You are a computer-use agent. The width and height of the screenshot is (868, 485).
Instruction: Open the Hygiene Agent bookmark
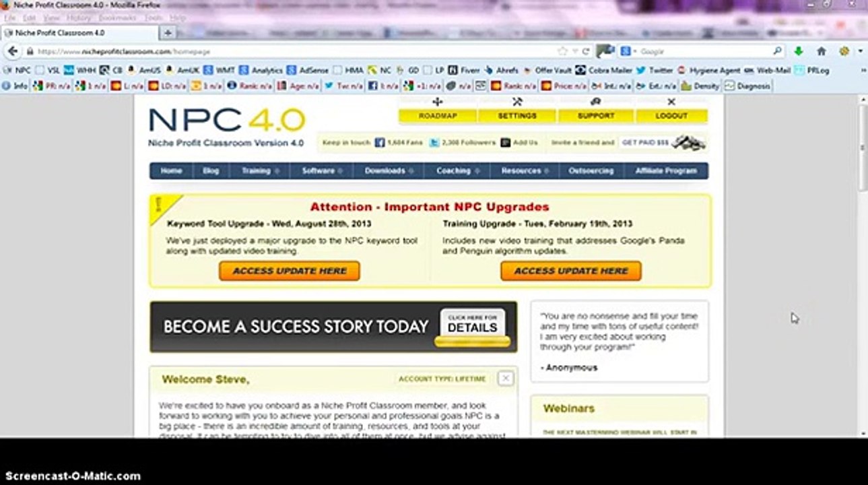tap(708, 70)
